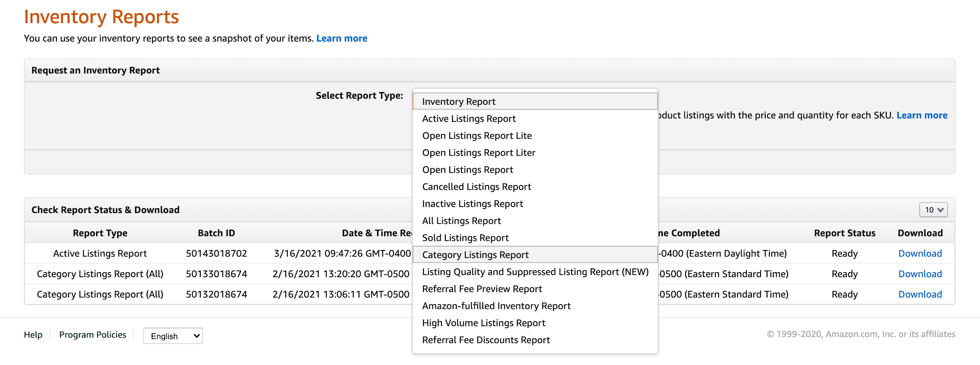The height and width of the screenshot is (365, 980).
Task: Download the Active Listings Report
Action: [x=920, y=254]
